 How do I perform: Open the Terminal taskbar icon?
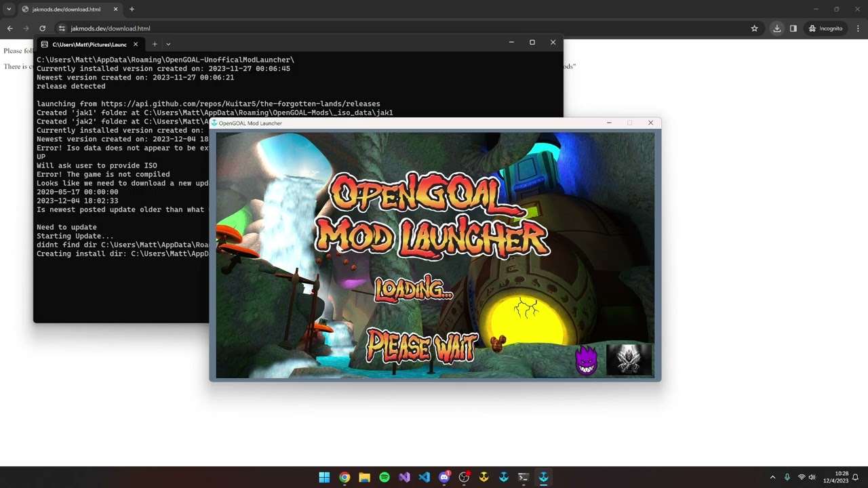point(524,477)
